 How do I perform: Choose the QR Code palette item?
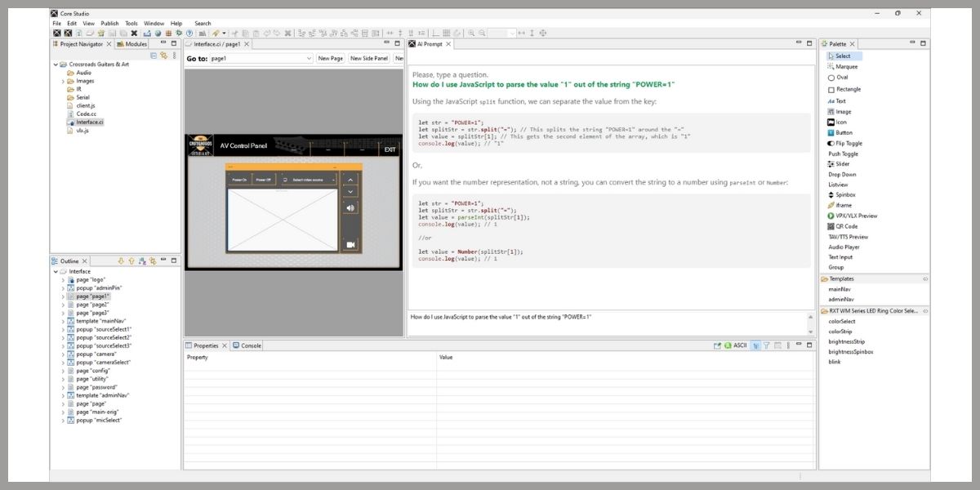[x=845, y=226]
